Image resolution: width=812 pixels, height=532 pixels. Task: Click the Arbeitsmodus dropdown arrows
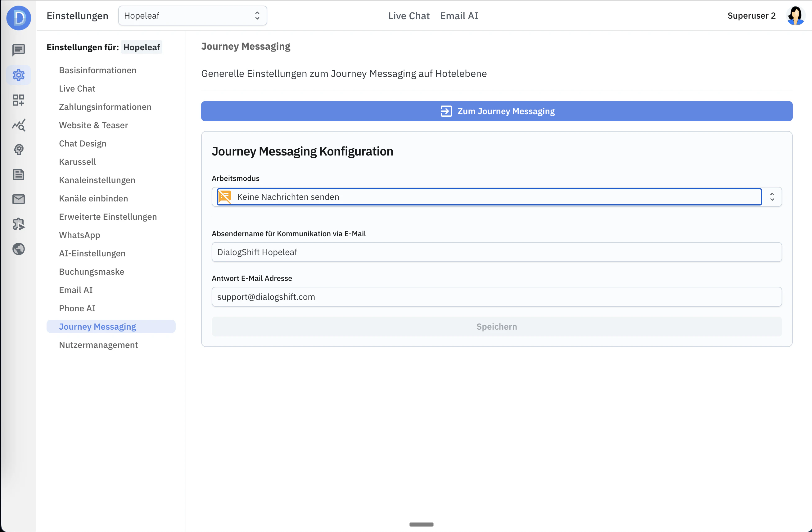772,197
